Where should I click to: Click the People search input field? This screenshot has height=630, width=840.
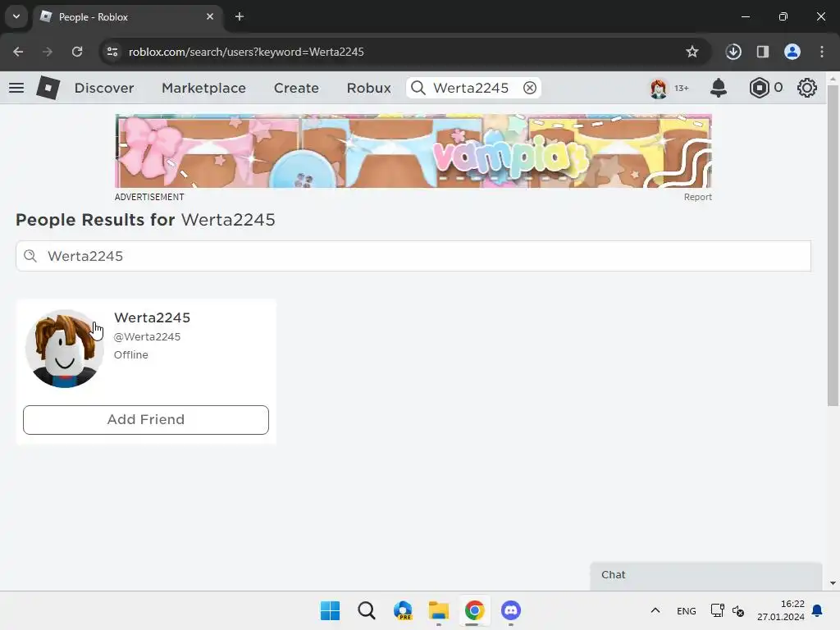tap(413, 256)
